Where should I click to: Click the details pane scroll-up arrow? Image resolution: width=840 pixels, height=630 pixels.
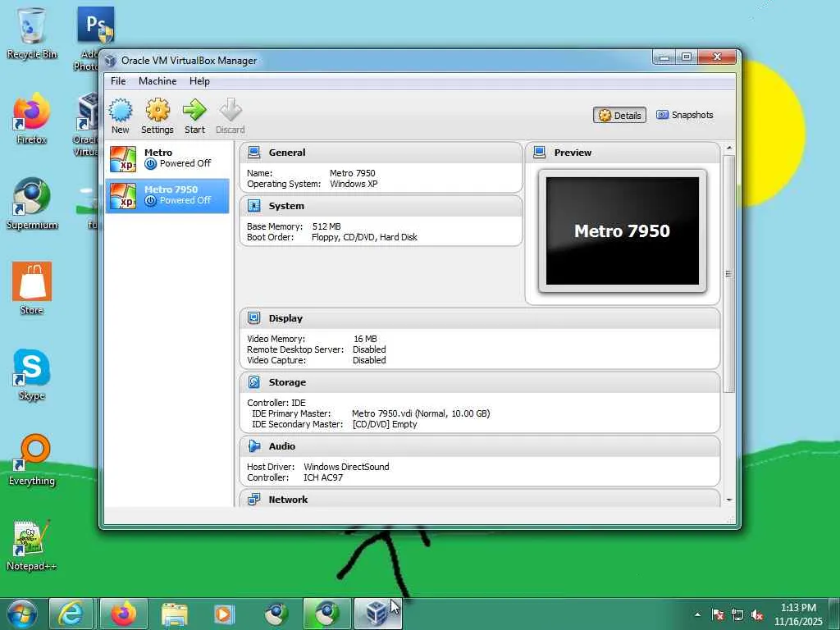728,148
